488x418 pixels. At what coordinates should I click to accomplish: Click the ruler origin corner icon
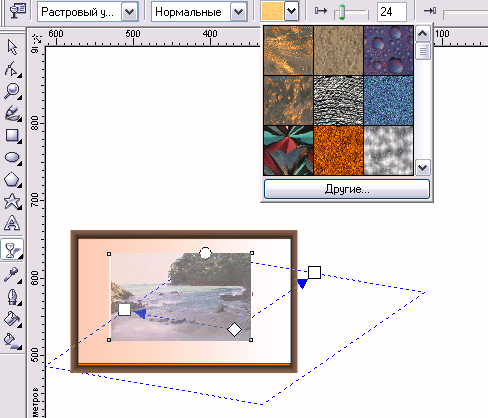click(x=37, y=39)
